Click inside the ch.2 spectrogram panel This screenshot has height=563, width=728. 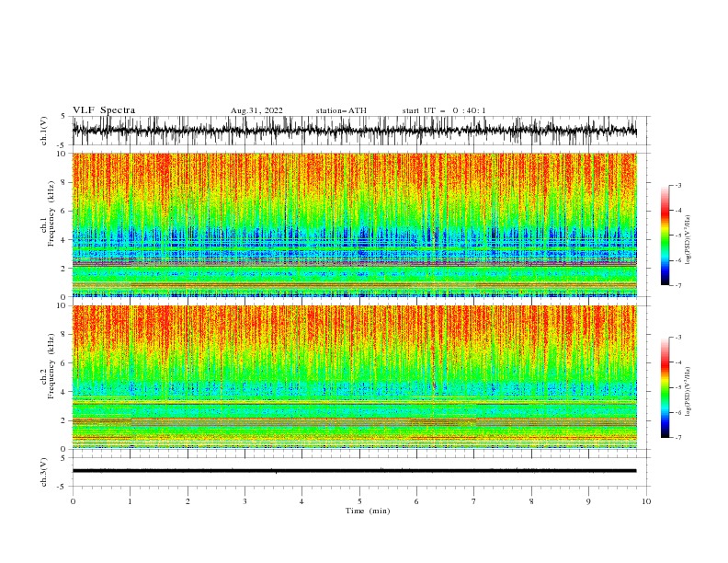(x=354, y=377)
